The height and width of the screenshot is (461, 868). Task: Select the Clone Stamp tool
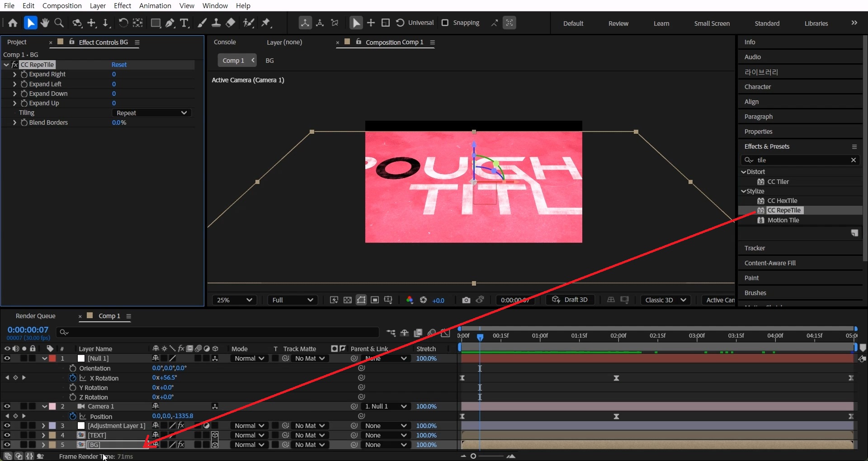pos(216,23)
